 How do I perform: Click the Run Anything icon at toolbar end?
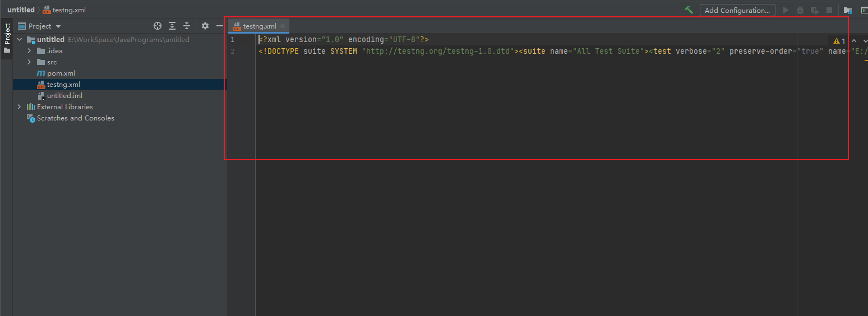tap(865, 10)
